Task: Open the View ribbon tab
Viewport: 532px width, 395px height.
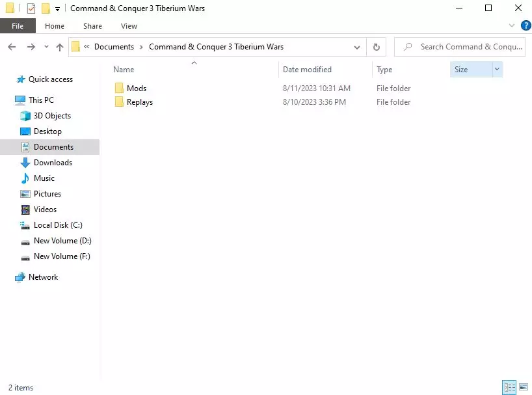Action: [129, 26]
